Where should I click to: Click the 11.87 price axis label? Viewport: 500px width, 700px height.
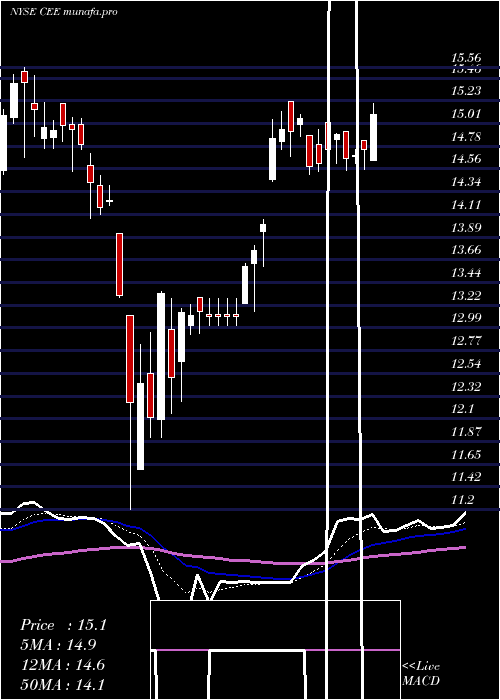(x=466, y=432)
